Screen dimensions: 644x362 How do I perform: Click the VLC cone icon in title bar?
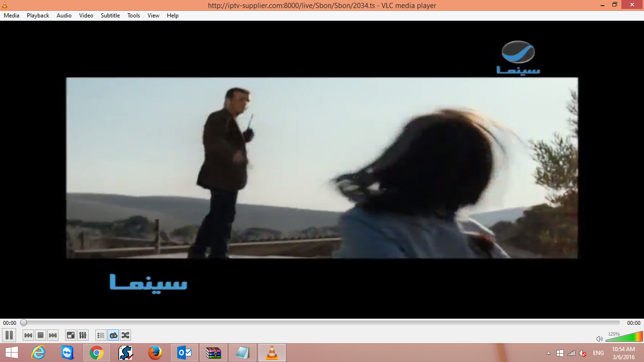5,5
